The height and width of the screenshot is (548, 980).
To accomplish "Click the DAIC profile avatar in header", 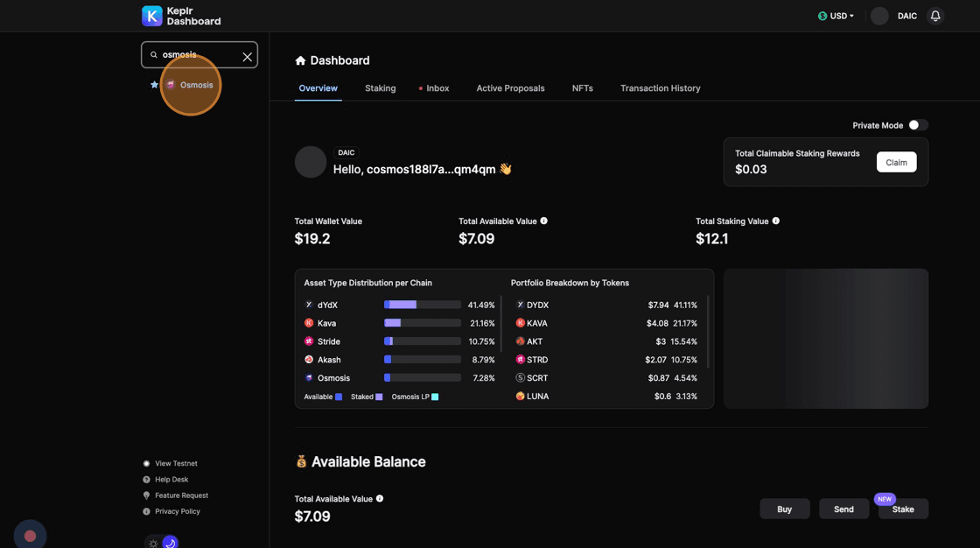I will pos(879,16).
